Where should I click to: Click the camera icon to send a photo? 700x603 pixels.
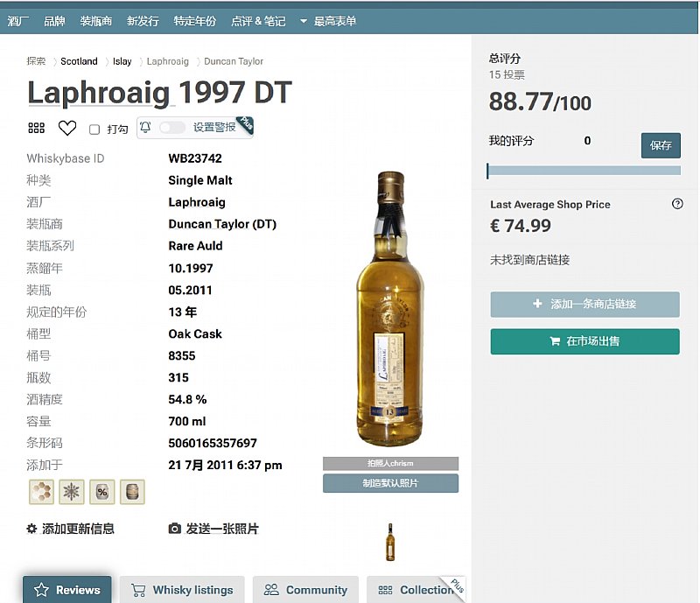click(x=175, y=529)
